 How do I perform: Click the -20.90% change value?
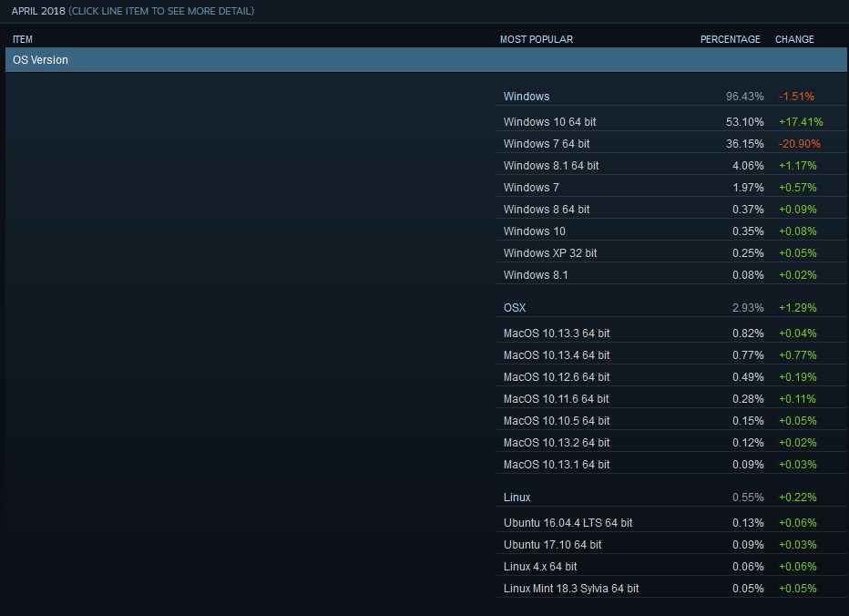click(800, 144)
